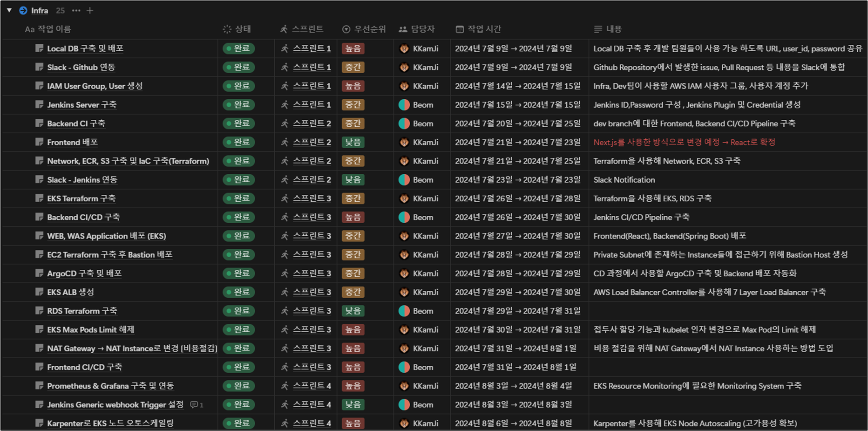Click sprint runner icon in ArgoCD row
This screenshot has width=868, height=431.
click(285, 274)
